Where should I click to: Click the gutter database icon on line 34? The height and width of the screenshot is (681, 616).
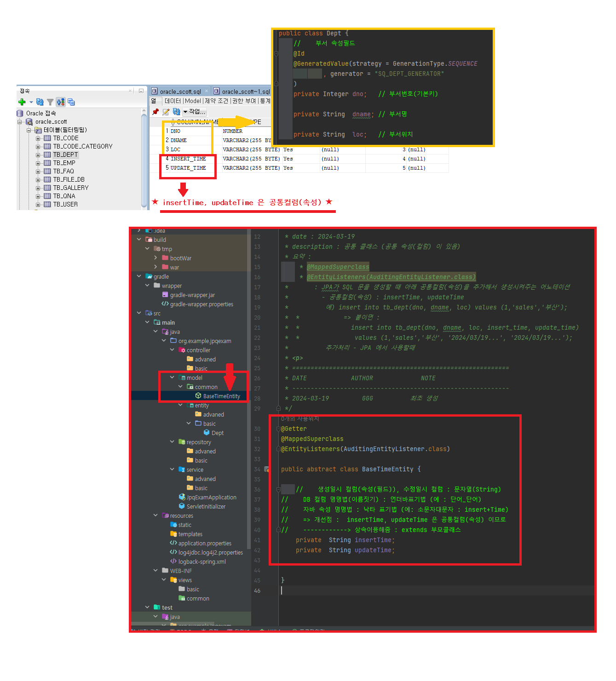pos(267,469)
